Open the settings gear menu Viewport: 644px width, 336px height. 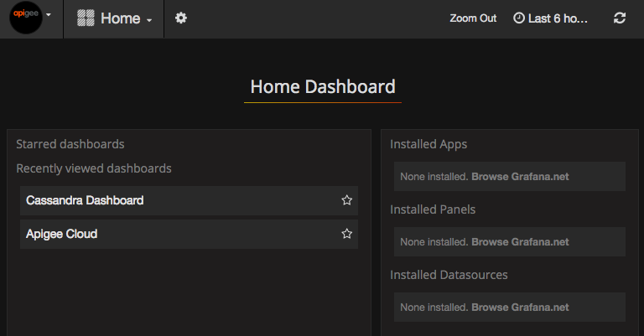point(180,18)
